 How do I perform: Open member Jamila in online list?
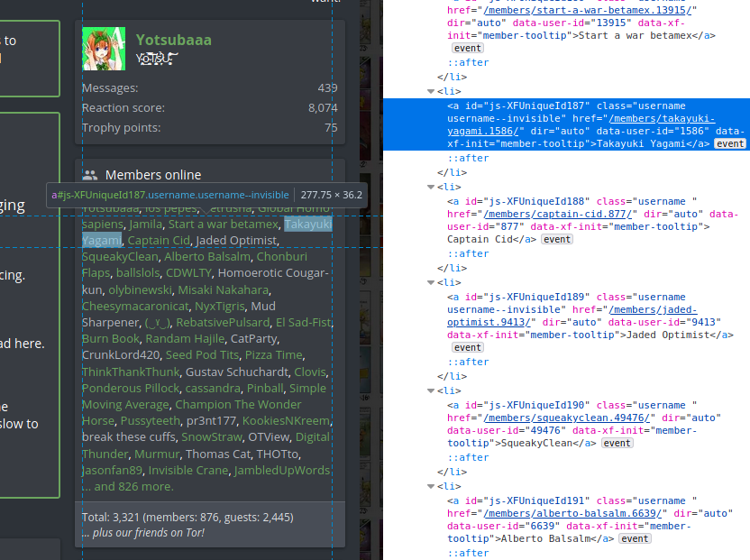145,225
